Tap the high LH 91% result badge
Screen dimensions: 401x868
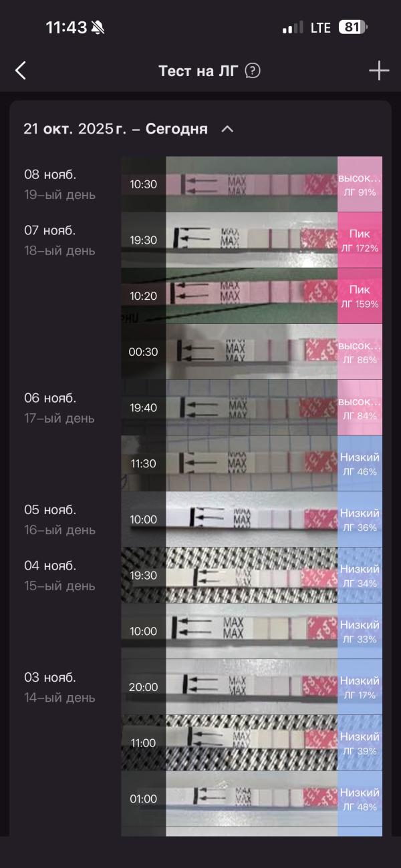point(360,184)
